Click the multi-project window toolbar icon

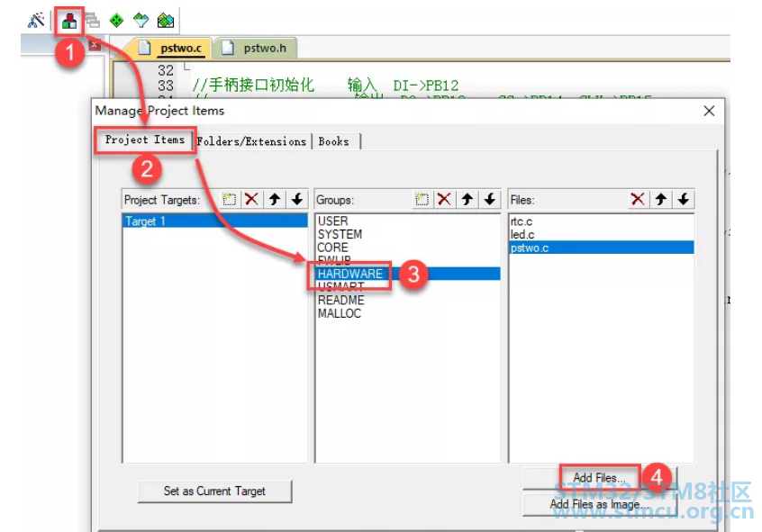(93, 21)
